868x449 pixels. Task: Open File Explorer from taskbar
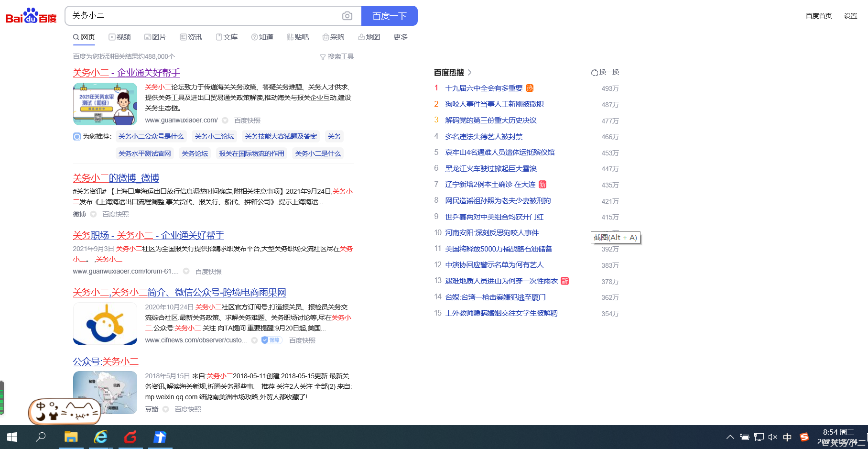(71, 437)
